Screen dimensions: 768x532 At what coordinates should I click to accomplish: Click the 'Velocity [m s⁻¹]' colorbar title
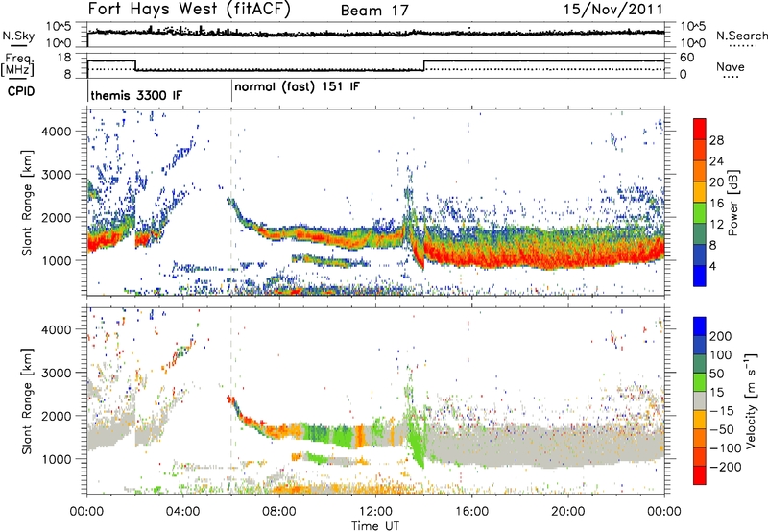click(751, 400)
